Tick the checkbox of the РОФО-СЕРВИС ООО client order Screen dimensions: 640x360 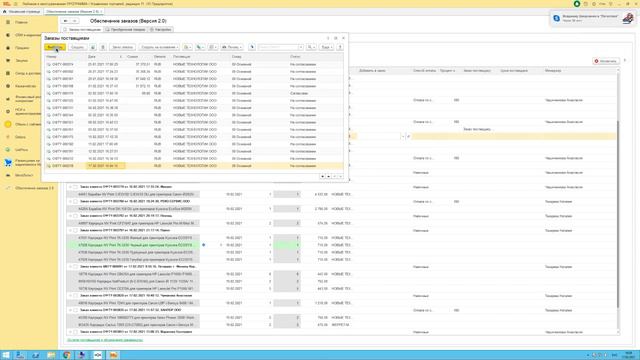76,202
